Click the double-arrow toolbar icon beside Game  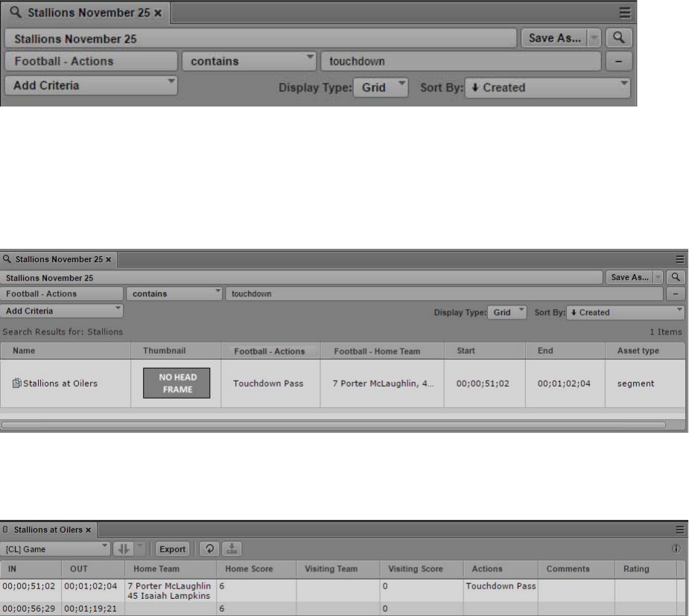pos(123,549)
